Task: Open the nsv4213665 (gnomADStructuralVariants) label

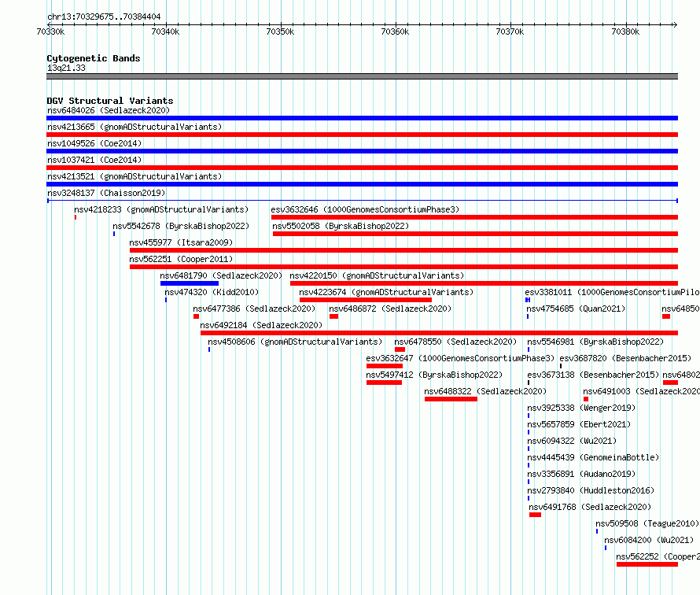Action: 134,127
